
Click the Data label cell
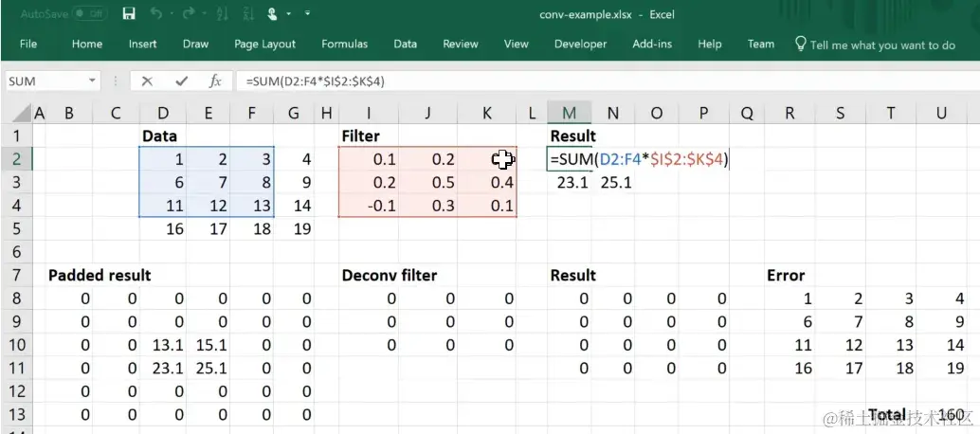click(x=162, y=136)
